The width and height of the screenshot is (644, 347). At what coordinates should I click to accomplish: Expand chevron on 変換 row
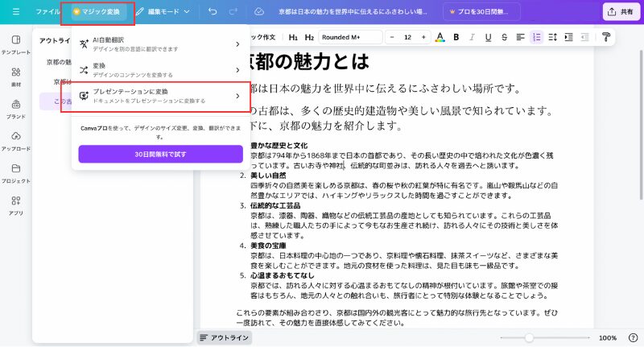pos(237,70)
